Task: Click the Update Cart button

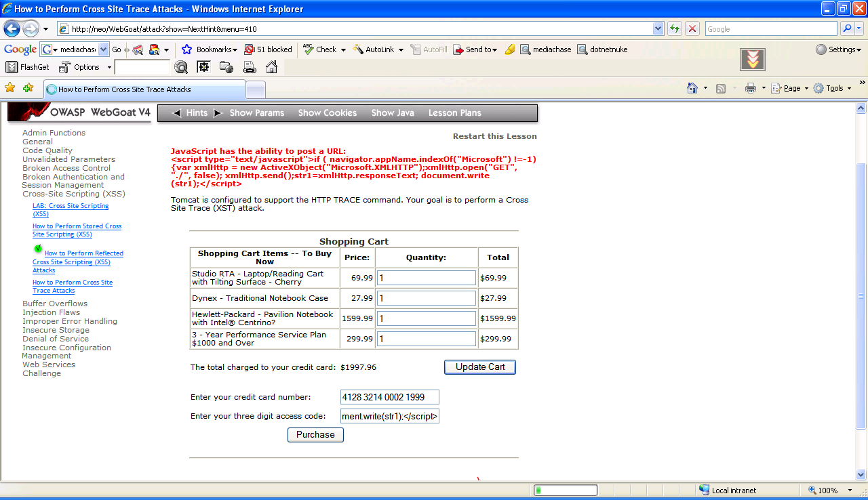Action: [x=479, y=367]
